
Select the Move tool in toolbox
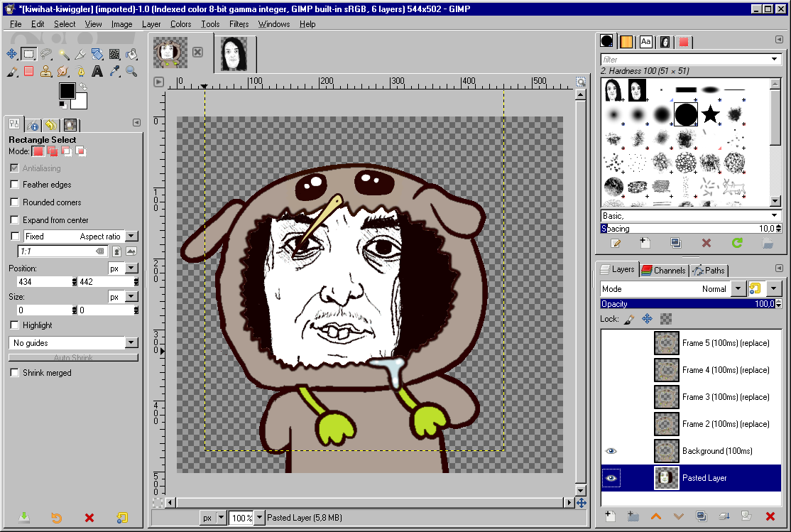[11, 54]
